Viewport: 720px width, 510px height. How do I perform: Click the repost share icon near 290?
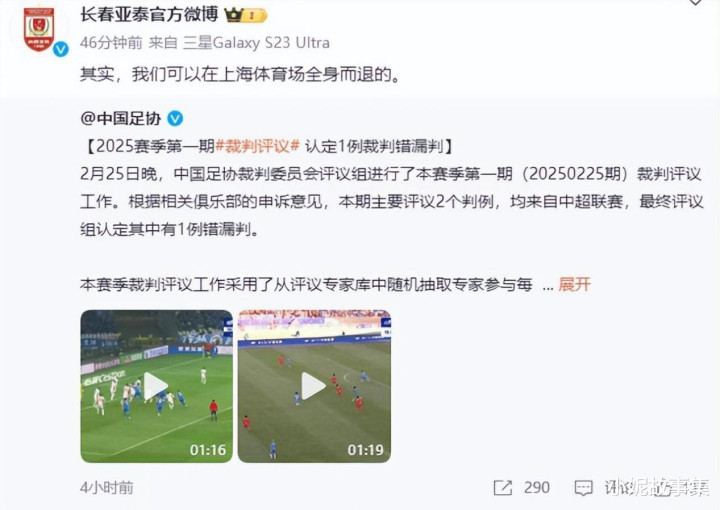click(503, 488)
